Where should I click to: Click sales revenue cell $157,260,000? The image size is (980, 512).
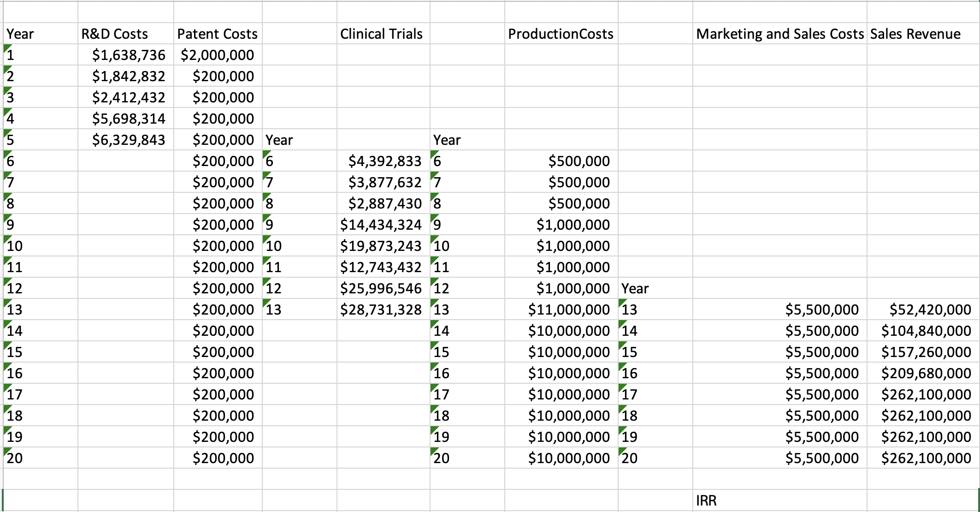(x=923, y=352)
